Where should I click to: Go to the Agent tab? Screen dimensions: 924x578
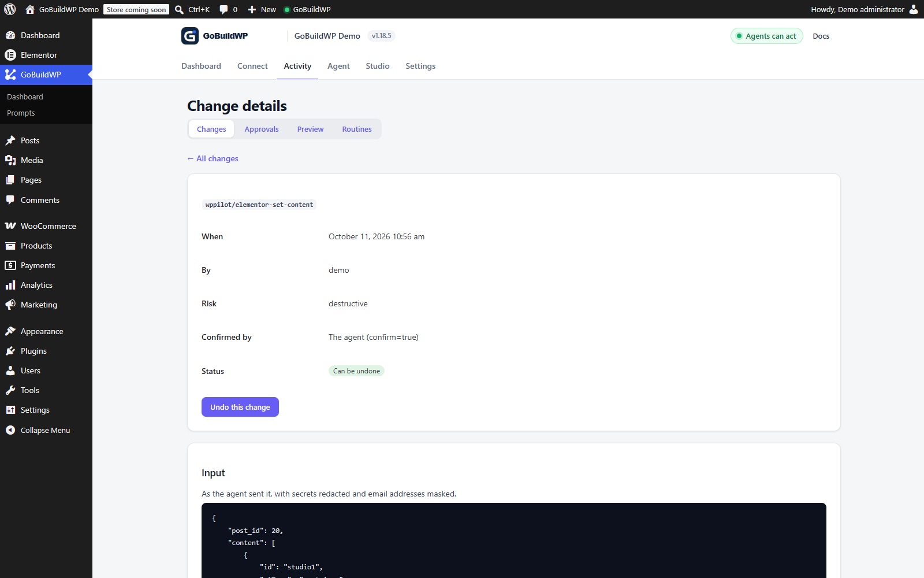(338, 66)
